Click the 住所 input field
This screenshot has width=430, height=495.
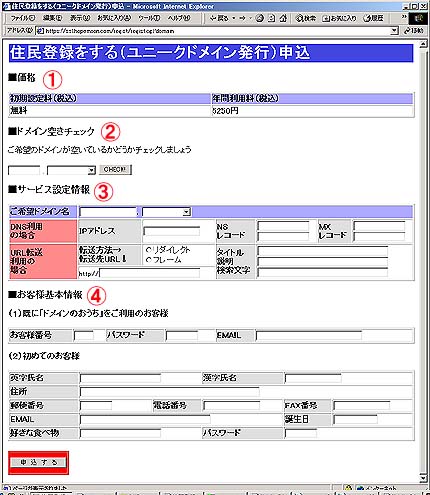pyautogui.click(x=170, y=392)
